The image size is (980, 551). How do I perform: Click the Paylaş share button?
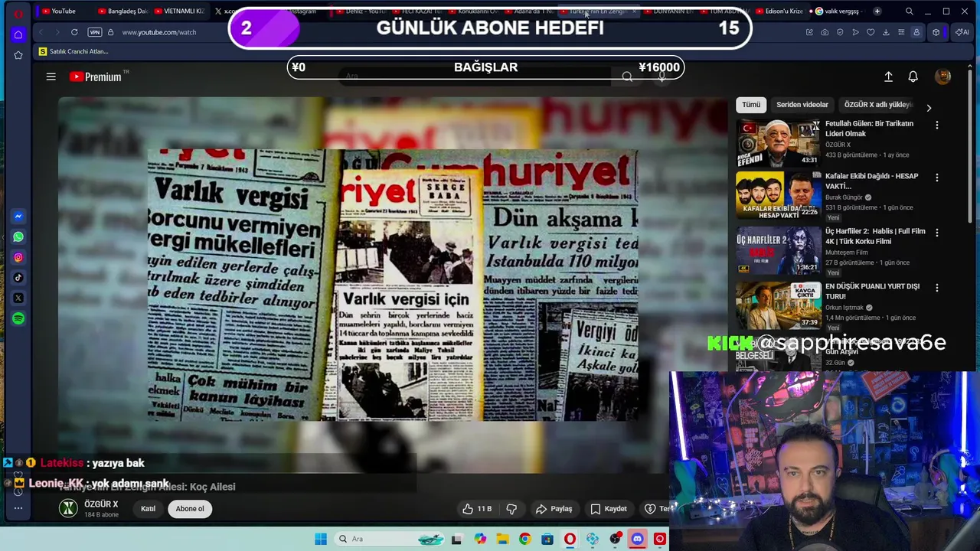(x=554, y=508)
